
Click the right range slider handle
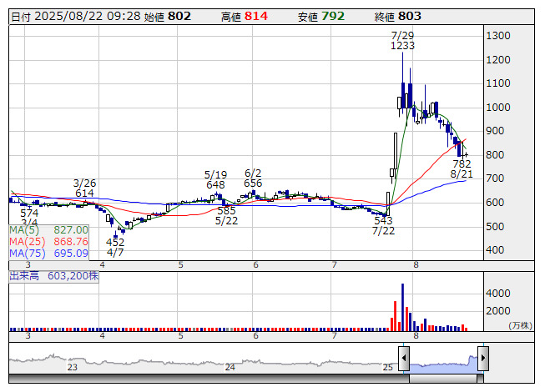482,359
